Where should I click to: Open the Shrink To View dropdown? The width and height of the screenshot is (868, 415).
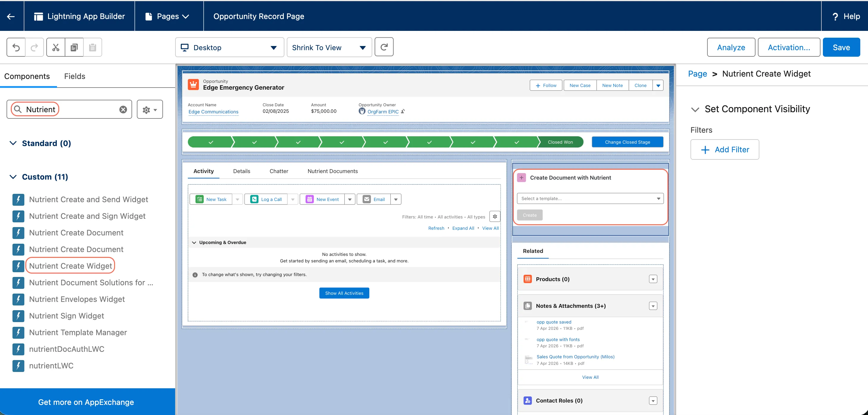pos(329,47)
